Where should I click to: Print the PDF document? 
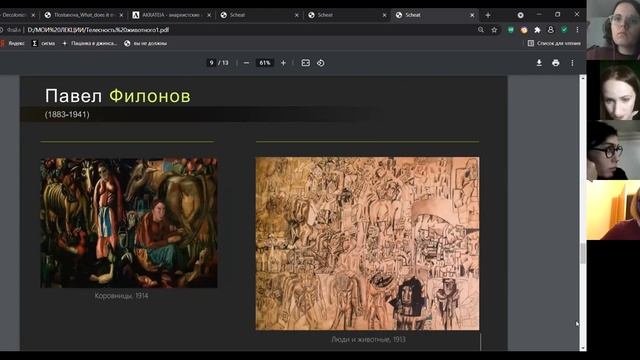click(x=556, y=63)
